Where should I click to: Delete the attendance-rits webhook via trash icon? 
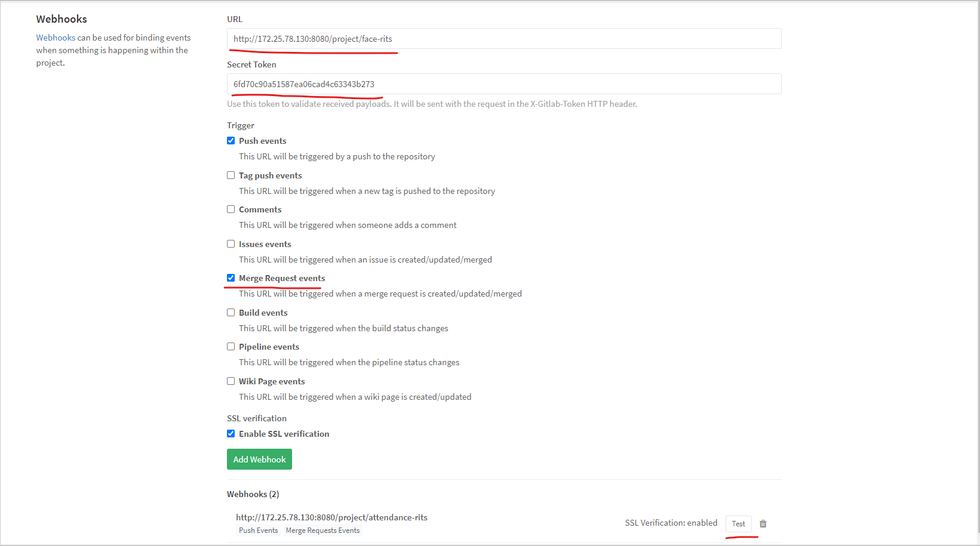pyautogui.click(x=763, y=524)
